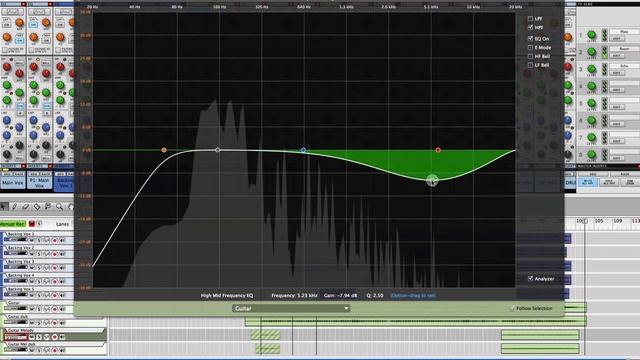Click the hatched clip on Guitar Melody track
Screen dimensions: 640x360
coord(265,335)
